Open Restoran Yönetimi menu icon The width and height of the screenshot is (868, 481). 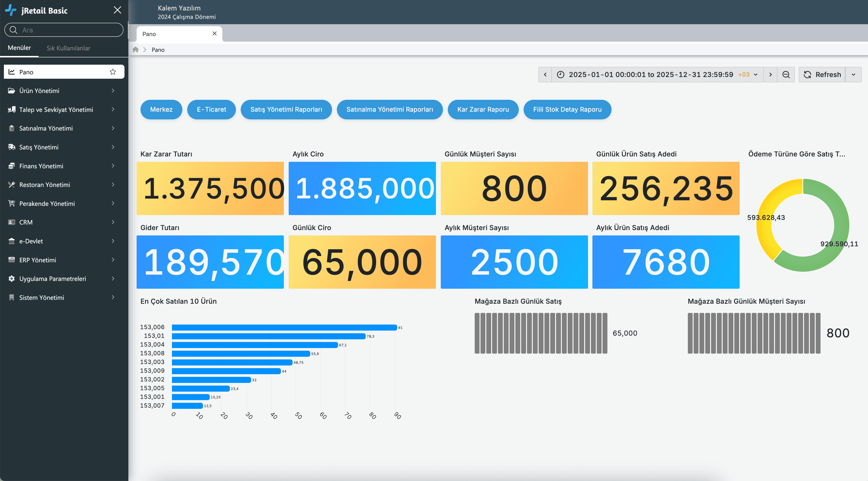tap(12, 185)
